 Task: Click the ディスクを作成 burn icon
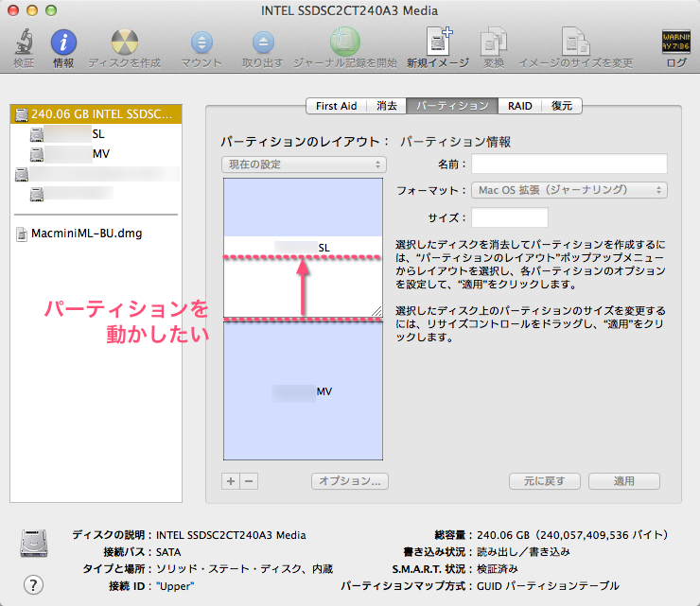[124, 43]
